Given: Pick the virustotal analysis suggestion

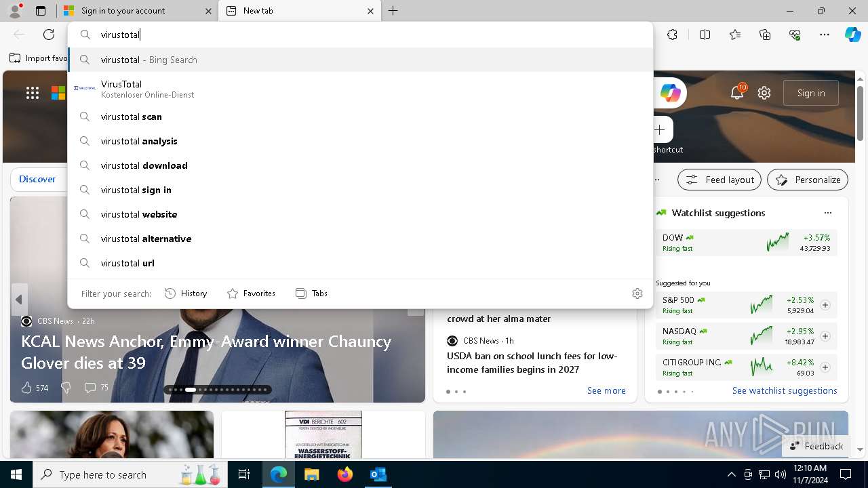Looking at the screenshot, I should [x=360, y=141].
